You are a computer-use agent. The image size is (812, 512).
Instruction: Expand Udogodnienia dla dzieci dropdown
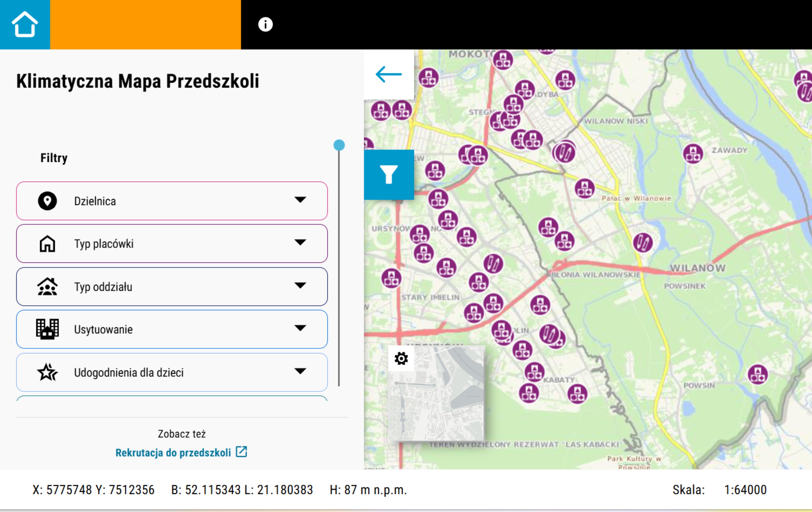(172, 372)
